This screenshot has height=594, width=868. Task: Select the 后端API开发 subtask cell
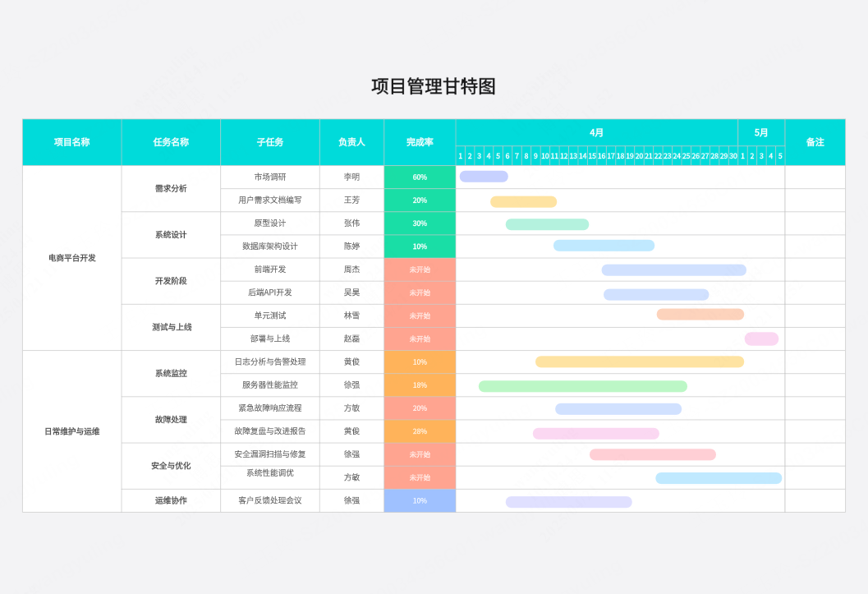click(x=270, y=292)
